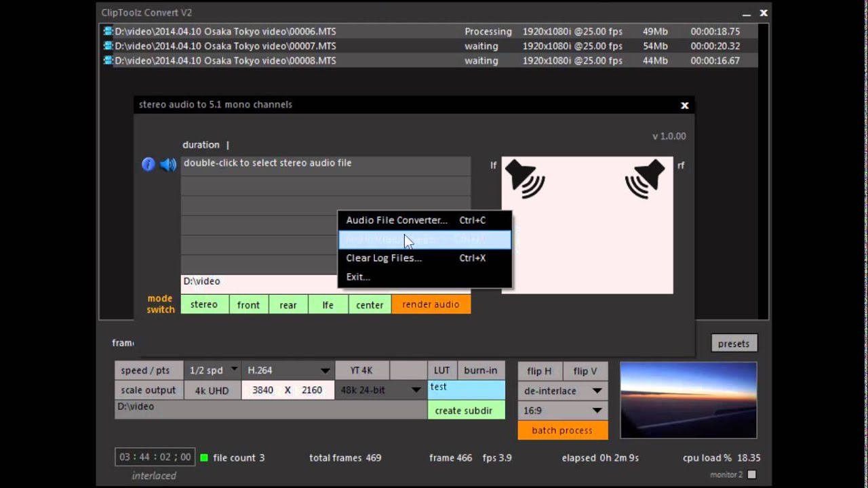The image size is (868, 488).
Task: Choose Exit from the context menu
Action: 425,277
